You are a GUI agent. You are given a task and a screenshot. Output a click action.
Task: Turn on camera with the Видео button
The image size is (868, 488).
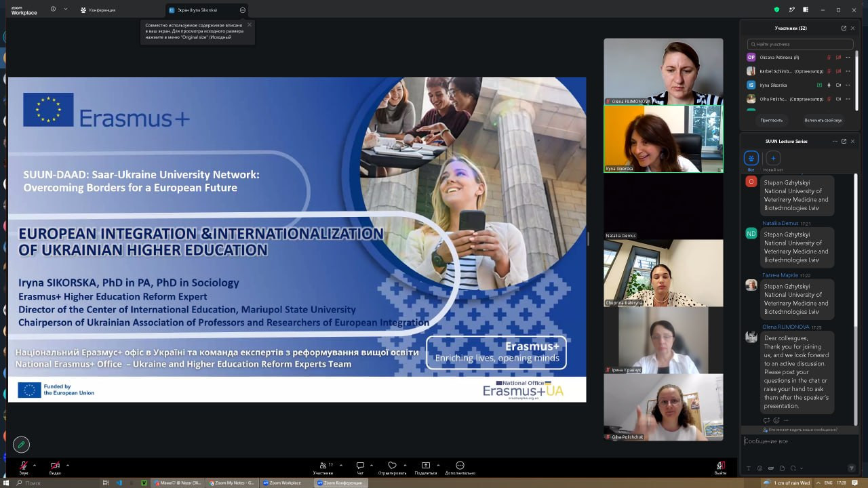tap(55, 467)
